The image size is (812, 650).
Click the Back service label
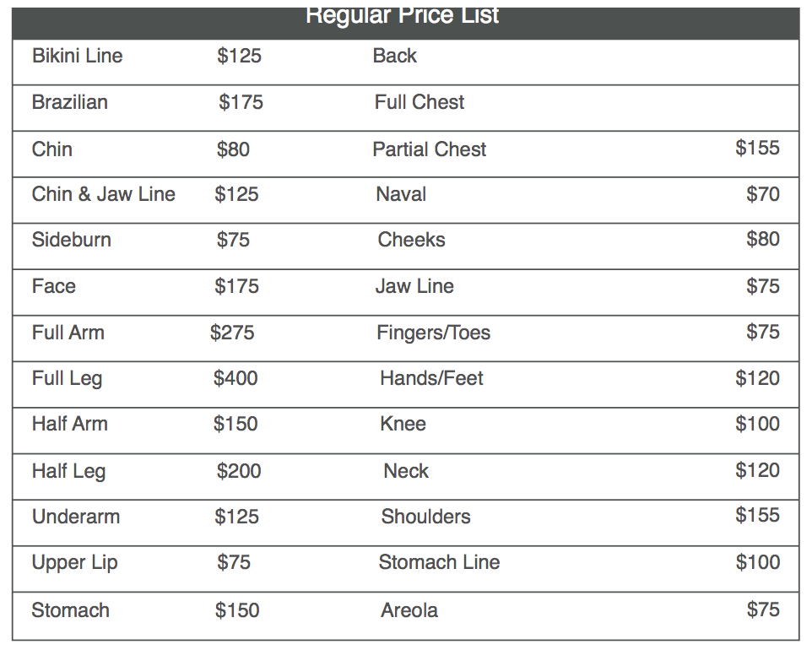click(395, 56)
